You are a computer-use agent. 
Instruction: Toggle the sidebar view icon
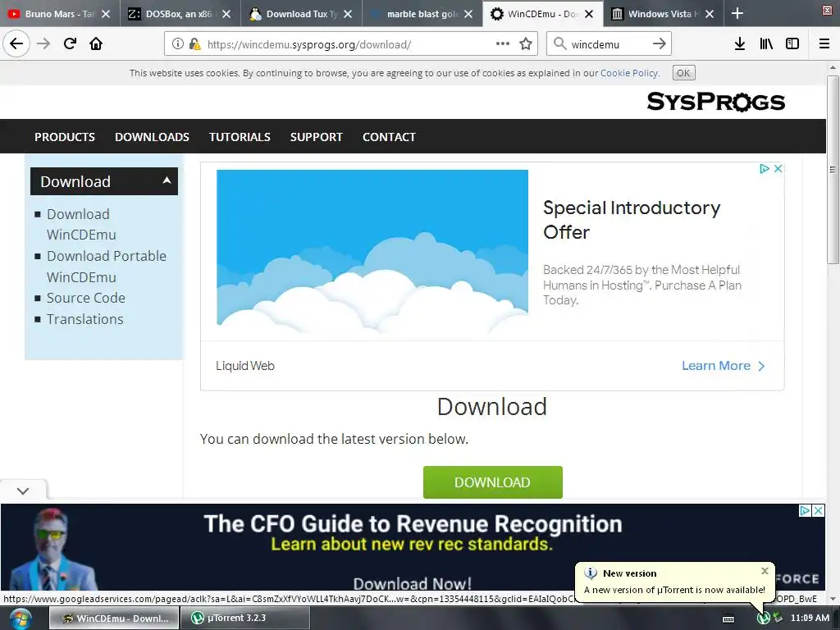click(792, 44)
